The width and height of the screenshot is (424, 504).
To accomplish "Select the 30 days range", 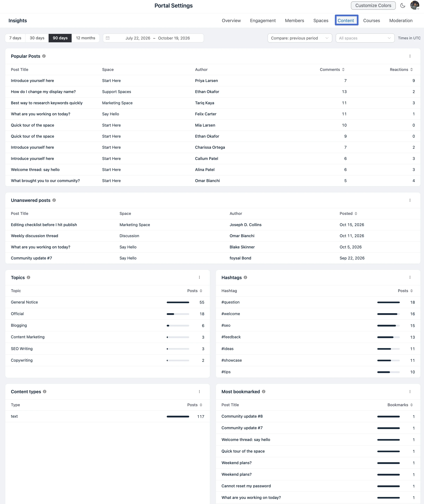I will [37, 38].
